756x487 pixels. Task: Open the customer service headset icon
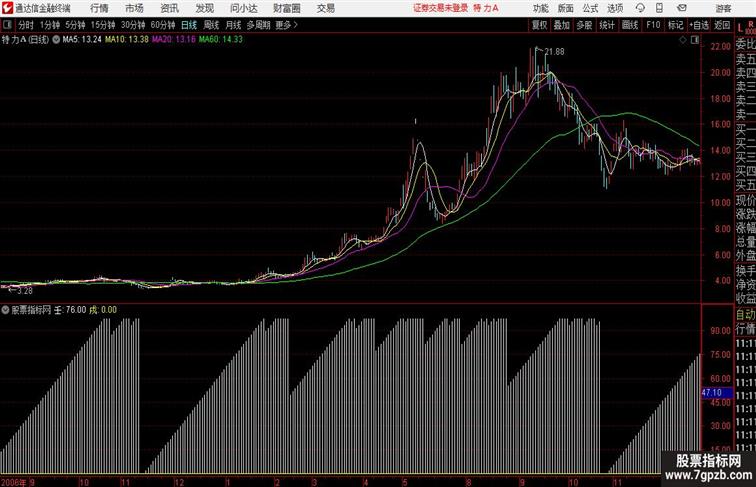tap(640, 8)
